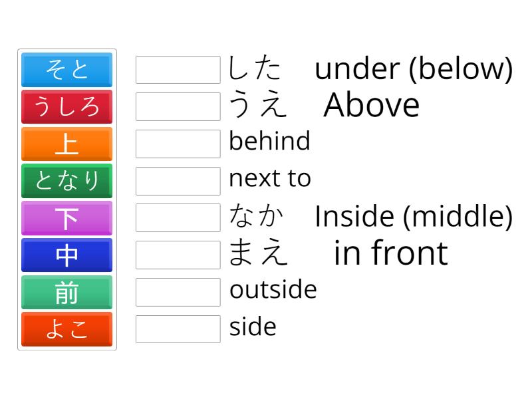Click the empty box beside next to
532x399 pixels.
(178, 178)
